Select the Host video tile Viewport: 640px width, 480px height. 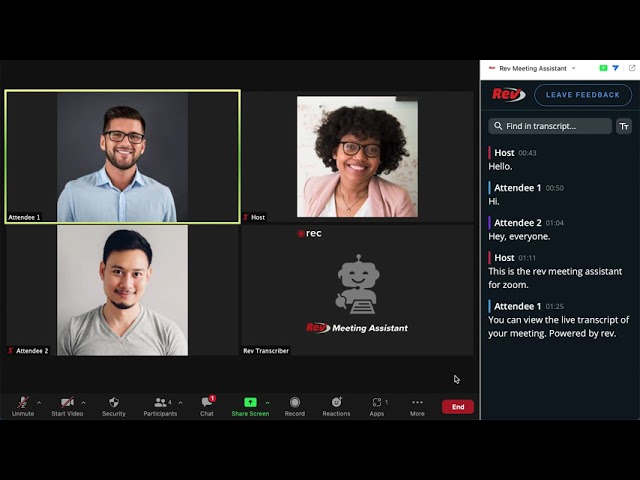357,157
